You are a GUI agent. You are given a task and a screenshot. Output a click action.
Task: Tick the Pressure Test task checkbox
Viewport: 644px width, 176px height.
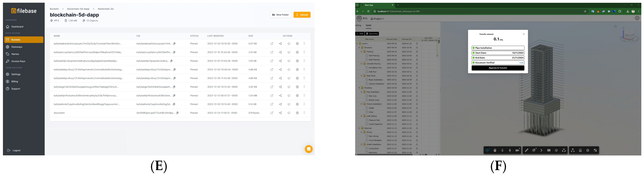367,120
